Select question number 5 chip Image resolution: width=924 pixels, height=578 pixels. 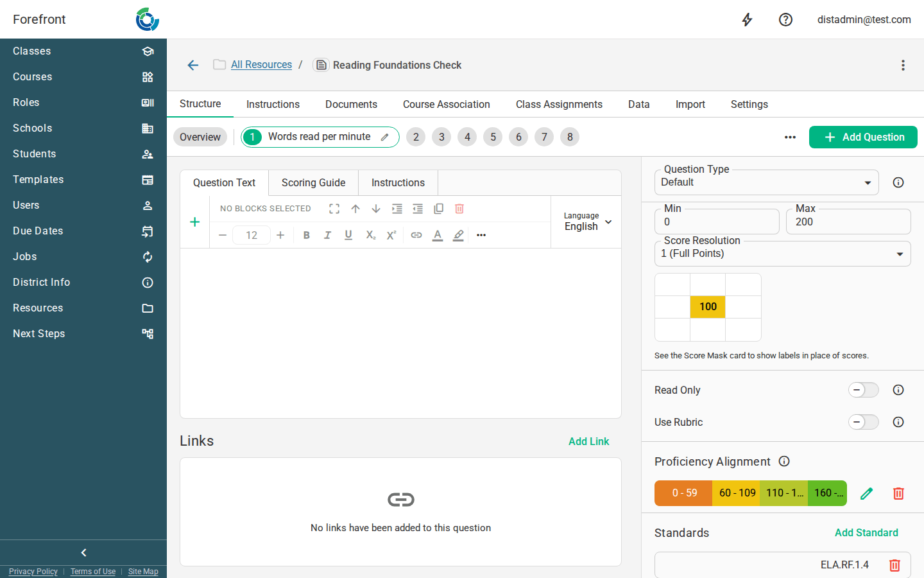(493, 137)
